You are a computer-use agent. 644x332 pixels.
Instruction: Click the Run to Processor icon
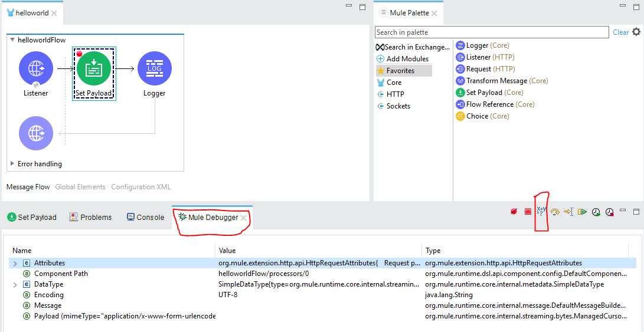[568, 212]
